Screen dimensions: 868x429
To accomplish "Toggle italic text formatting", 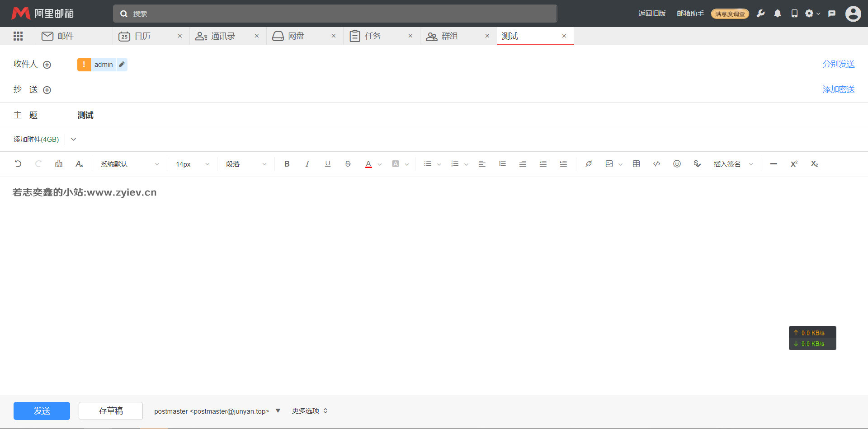I will coord(307,164).
